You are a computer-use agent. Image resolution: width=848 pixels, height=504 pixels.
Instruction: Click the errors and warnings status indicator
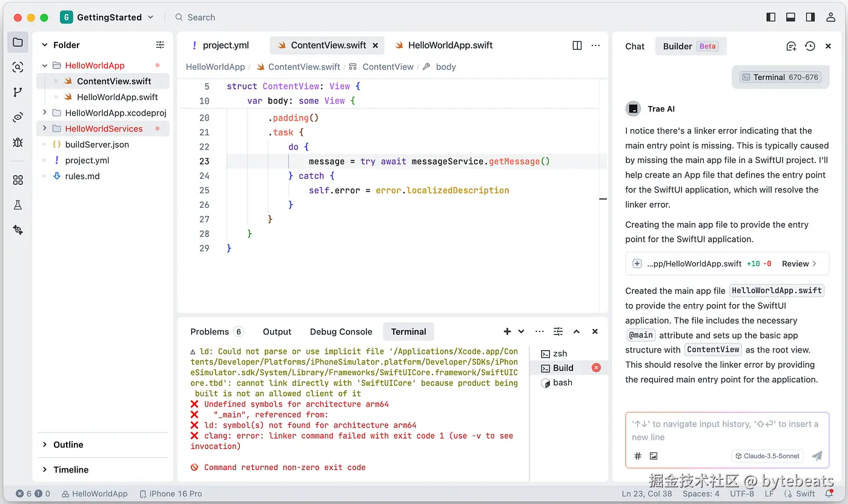[x=33, y=494]
